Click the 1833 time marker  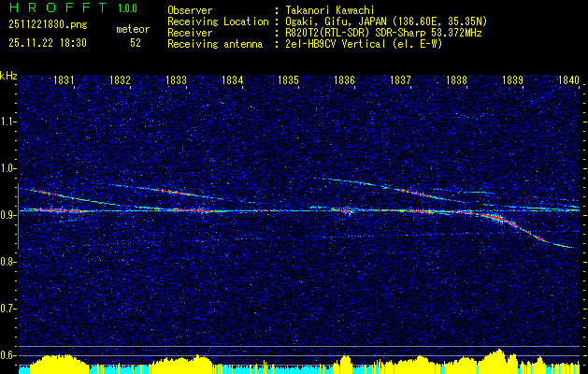[x=176, y=81]
